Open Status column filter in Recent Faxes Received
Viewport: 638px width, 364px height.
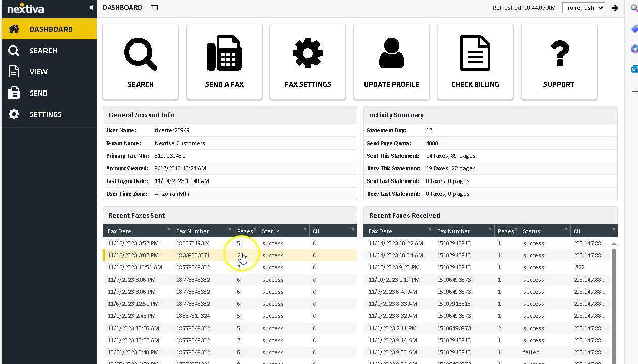[x=566, y=230]
